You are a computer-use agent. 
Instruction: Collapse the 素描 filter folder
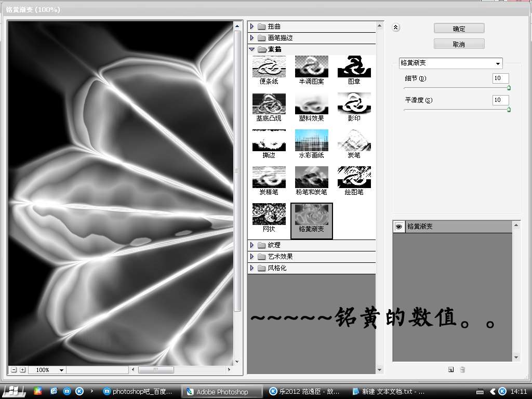252,49
